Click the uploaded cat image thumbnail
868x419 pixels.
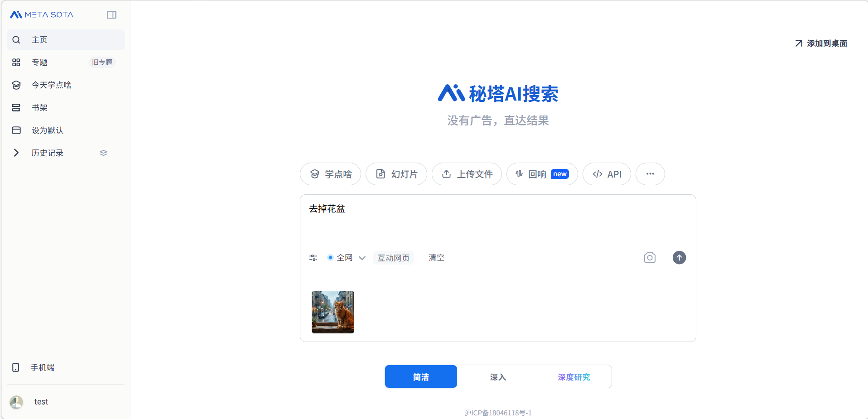(333, 312)
